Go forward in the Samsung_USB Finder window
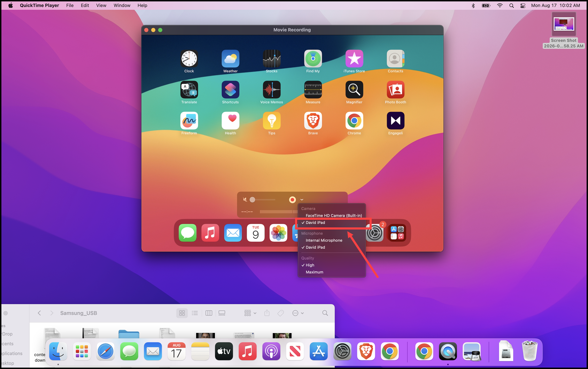Viewport: 588px width, 369px height. (52, 313)
